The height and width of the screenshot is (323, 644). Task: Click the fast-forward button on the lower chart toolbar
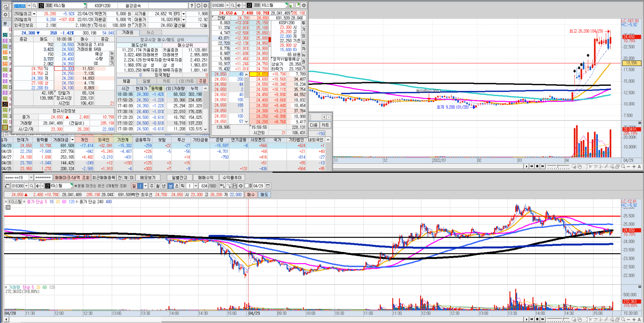point(543,319)
